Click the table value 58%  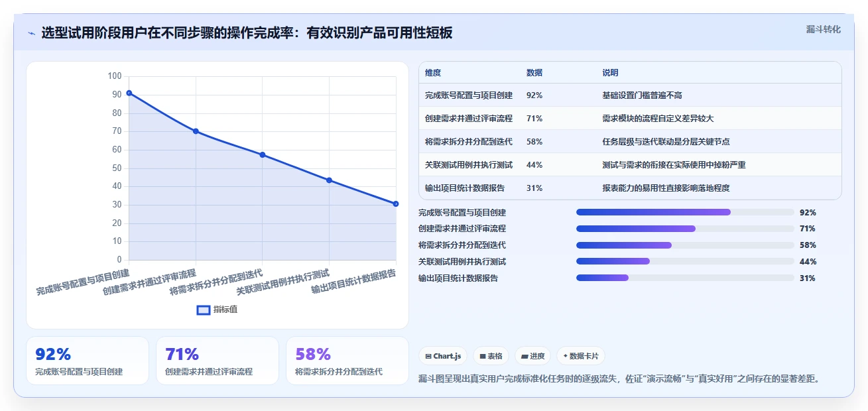coord(534,142)
